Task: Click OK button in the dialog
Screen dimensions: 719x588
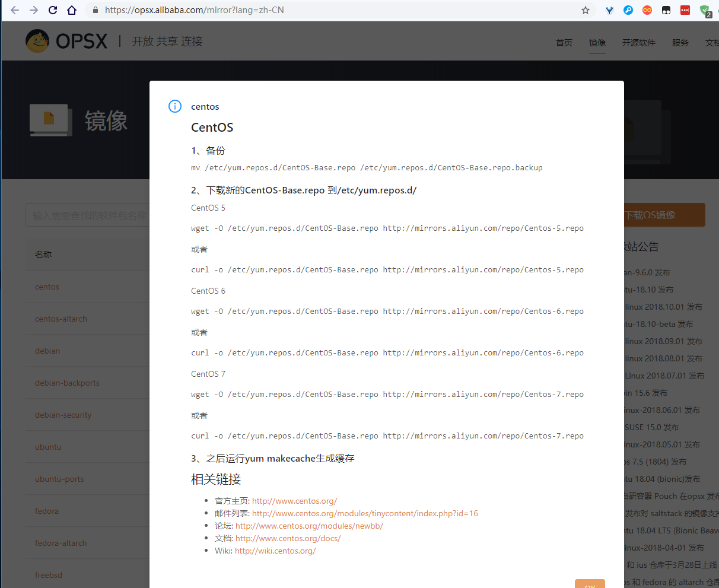Action: tap(590, 584)
